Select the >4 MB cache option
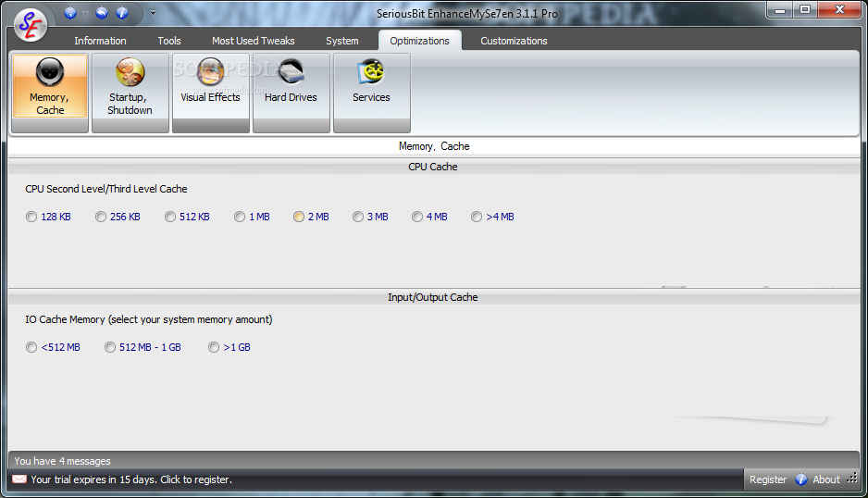This screenshot has width=868, height=498. pyautogui.click(x=492, y=217)
